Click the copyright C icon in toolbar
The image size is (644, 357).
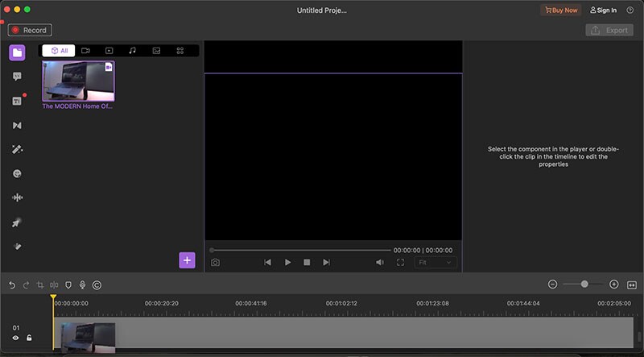[97, 285]
